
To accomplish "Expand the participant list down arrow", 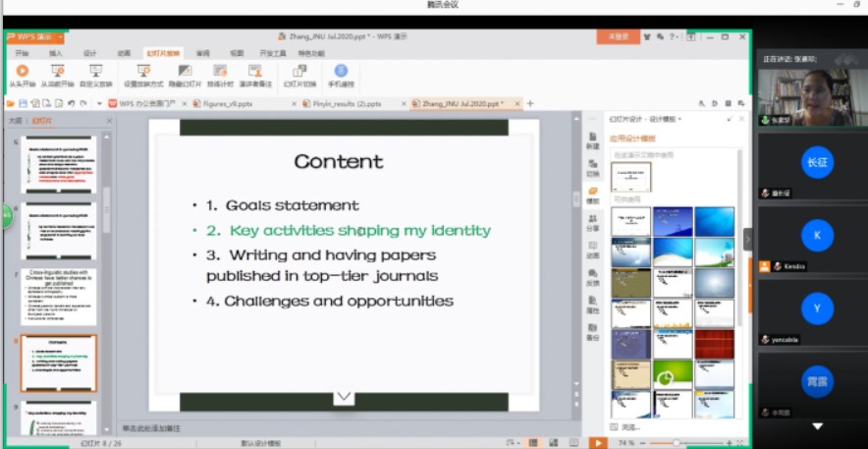I will [817, 427].
